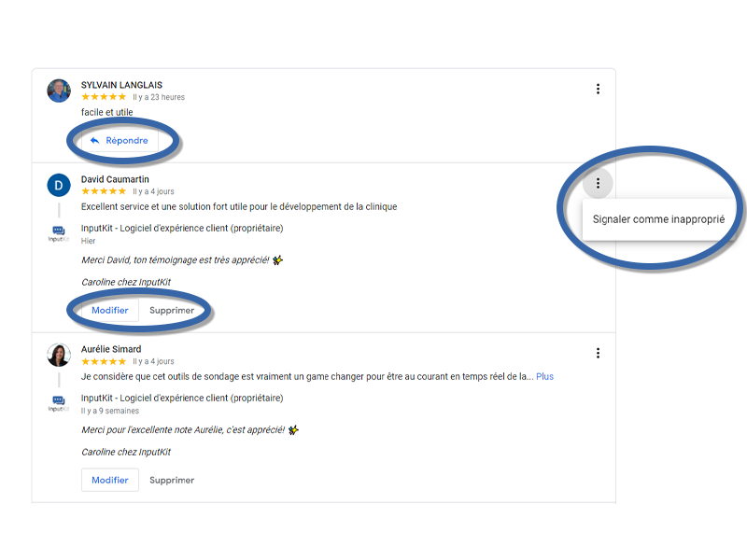Click Supprimer on reply to Aurélie Simard

[172, 480]
